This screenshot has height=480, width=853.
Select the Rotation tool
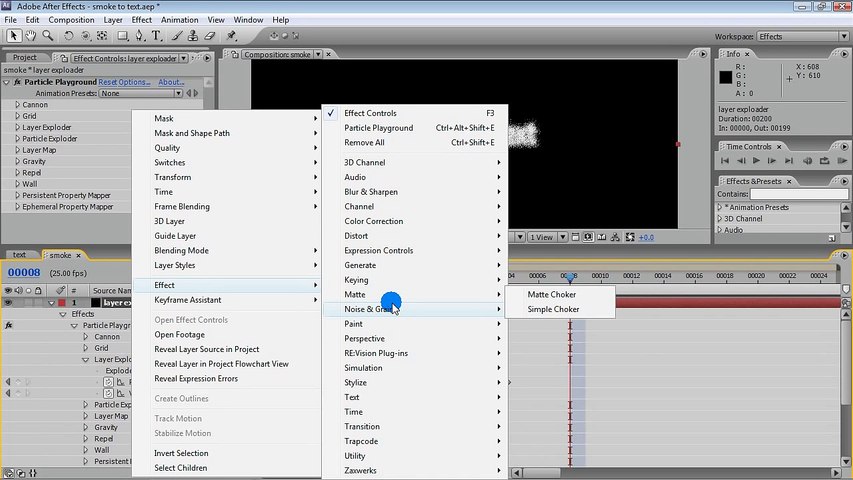[69, 36]
